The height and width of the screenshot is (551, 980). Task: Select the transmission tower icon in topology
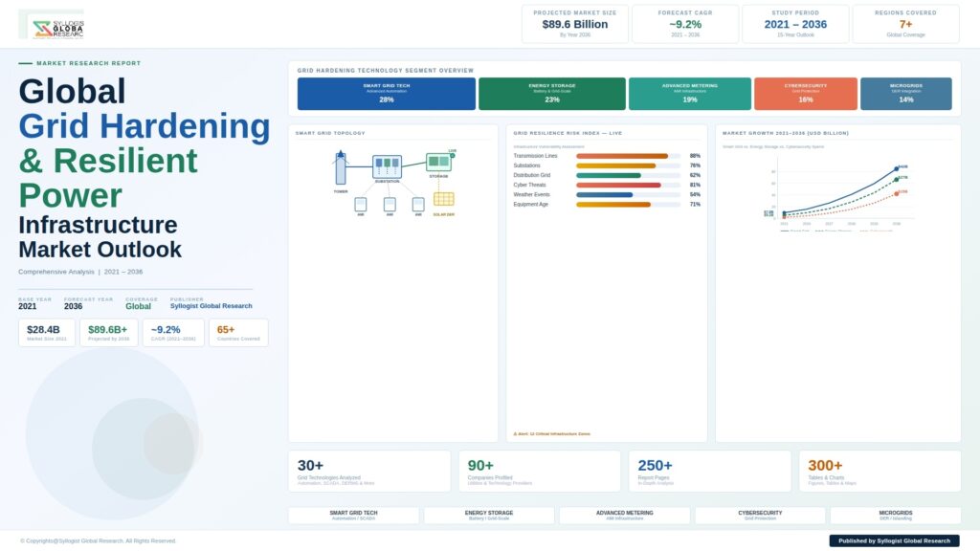point(340,168)
